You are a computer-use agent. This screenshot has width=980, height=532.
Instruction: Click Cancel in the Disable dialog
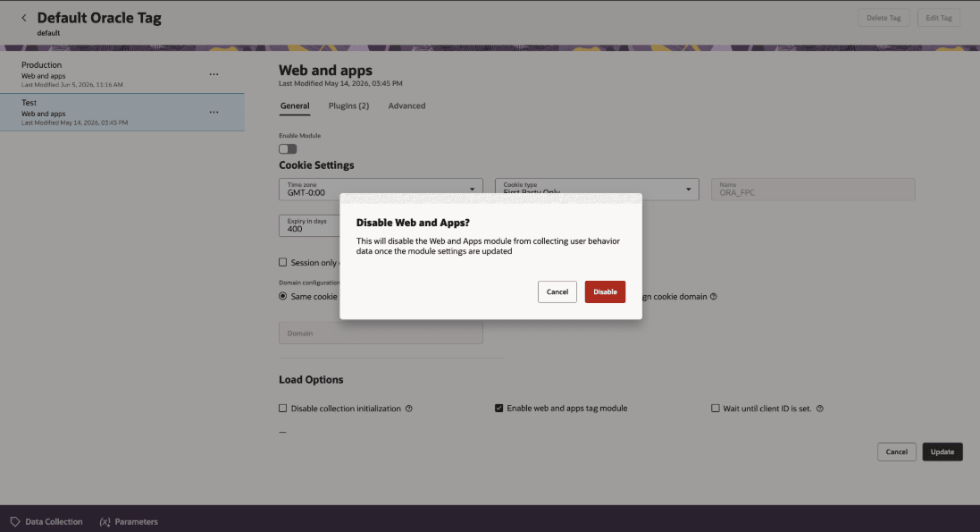pyautogui.click(x=557, y=291)
